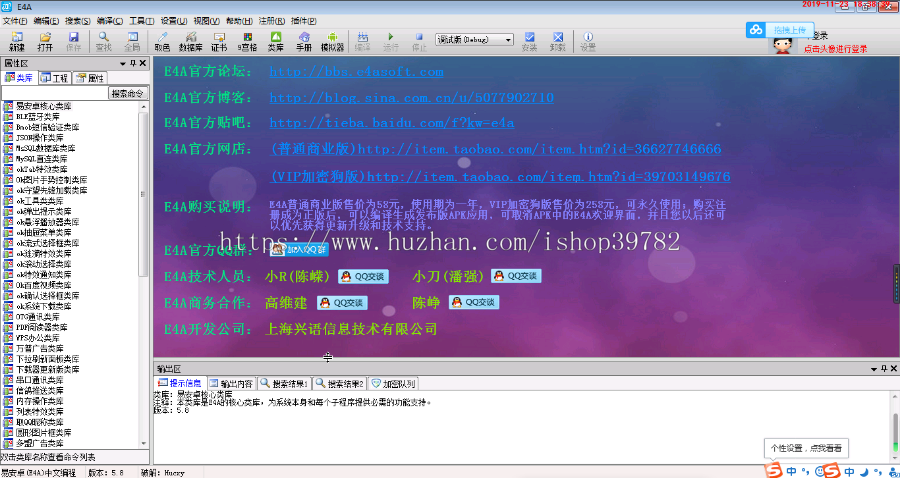This screenshot has width=900, height=478.
Task: Open the 证书 certificate tool
Action: [219, 41]
